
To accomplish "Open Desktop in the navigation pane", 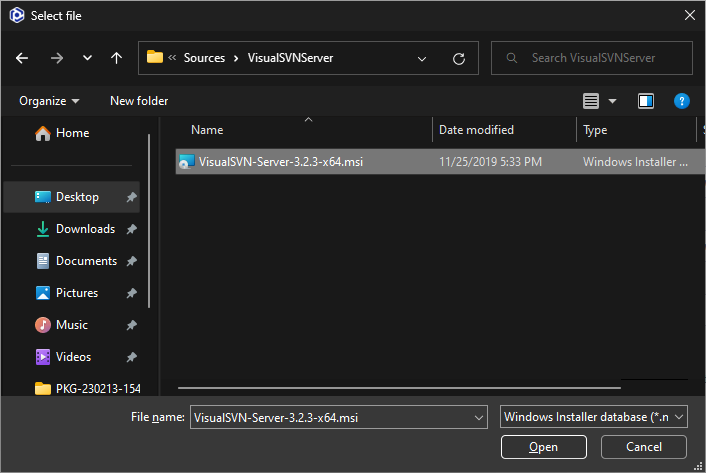I will pyautogui.click(x=71, y=197).
